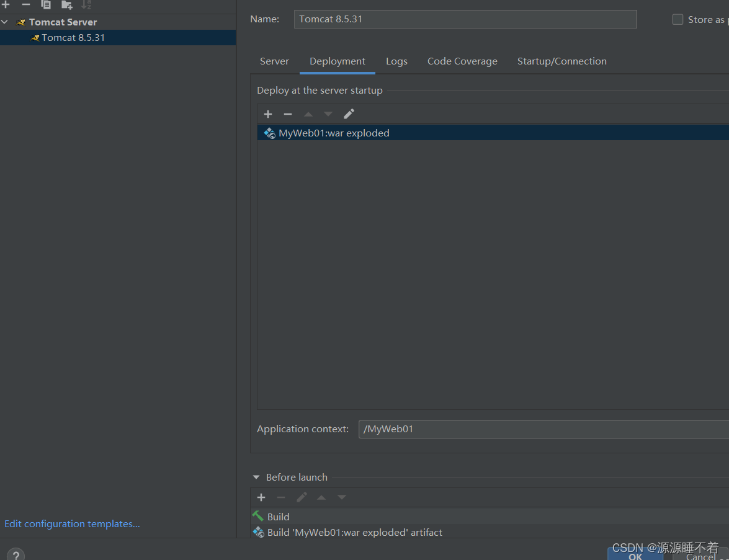Move Before launch task up

coord(321,497)
